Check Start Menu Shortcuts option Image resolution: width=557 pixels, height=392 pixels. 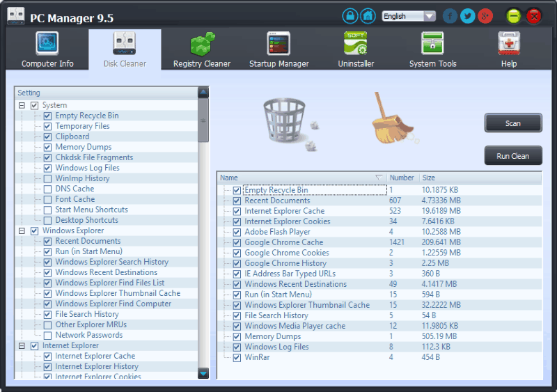click(47, 210)
